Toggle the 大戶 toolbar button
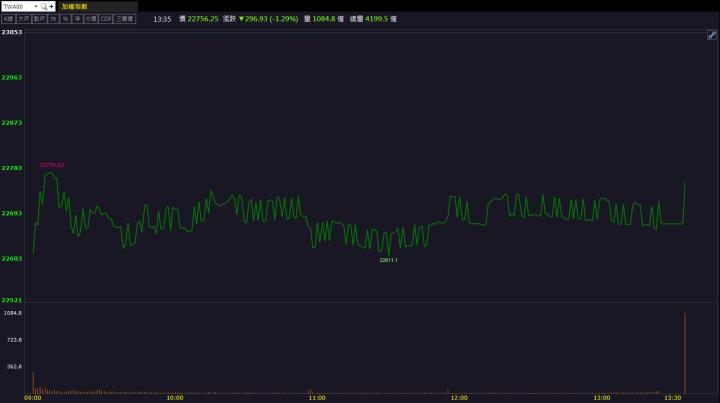Image resolution: width=720 pixels, height=403 pixels. pyautogui.click(x=24, y=19)
